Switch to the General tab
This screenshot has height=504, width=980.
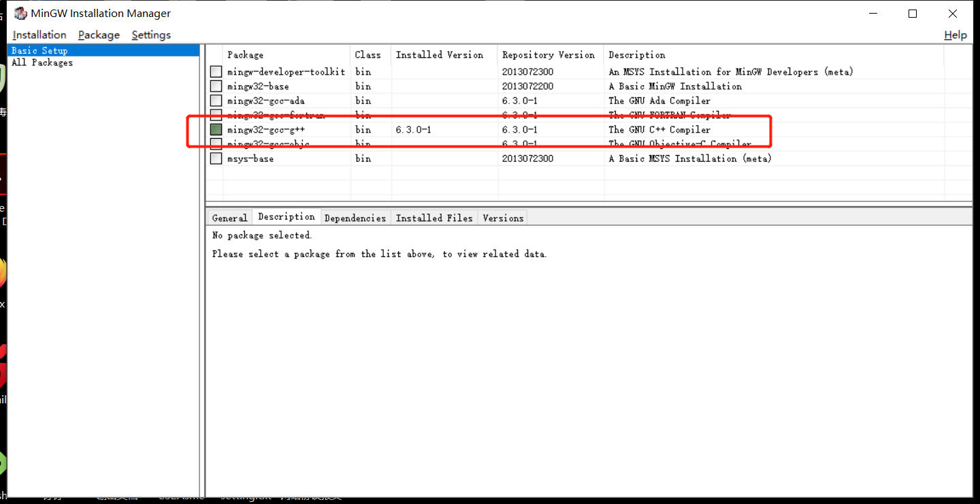pyautogui.click(x=229, y=218)
